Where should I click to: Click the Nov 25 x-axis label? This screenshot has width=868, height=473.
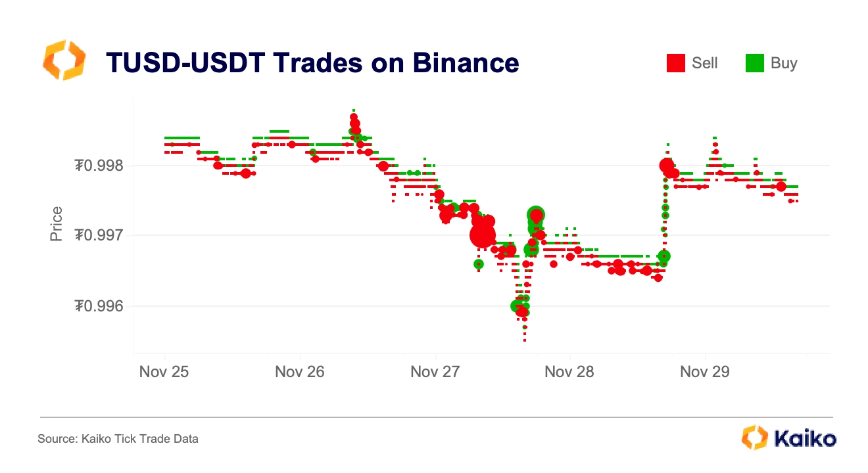[x=164, y=372]
